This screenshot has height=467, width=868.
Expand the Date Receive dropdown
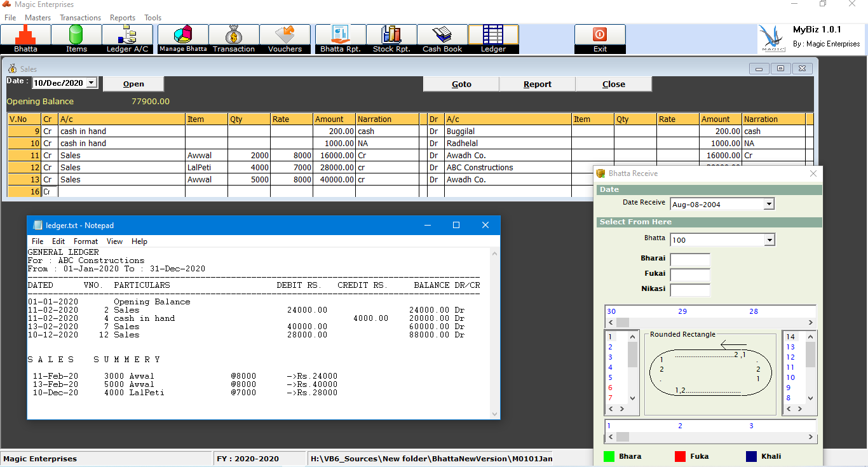tap(769, 204)
